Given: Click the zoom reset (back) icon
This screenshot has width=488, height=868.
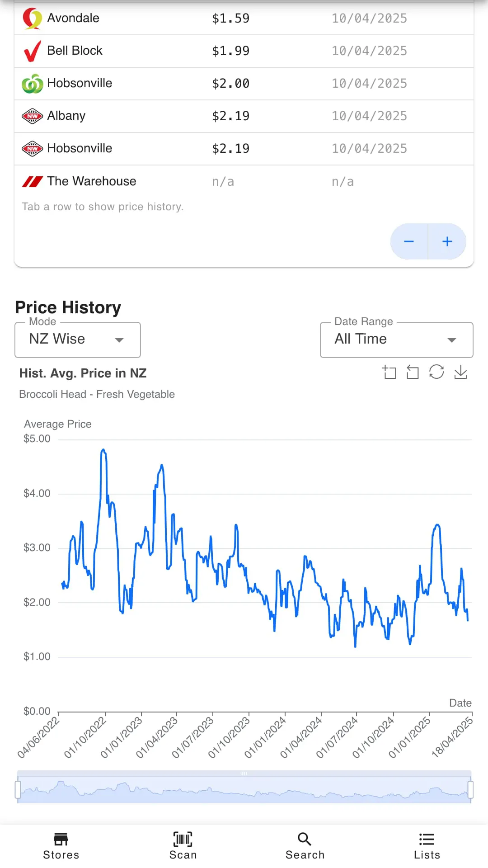Looking at the screenshot, I should click(413, 372).
